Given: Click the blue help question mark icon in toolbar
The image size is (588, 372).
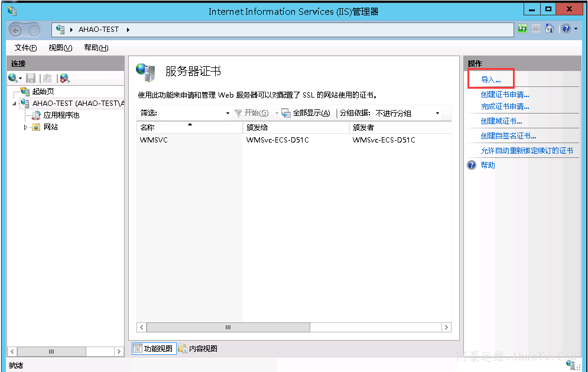Looking at the screenshot, I should [566, 29].
